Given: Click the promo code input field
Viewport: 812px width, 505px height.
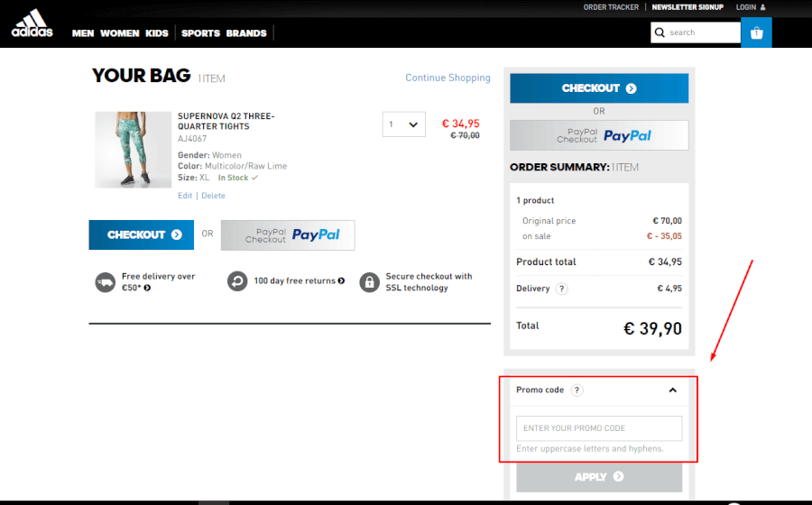Looking at the screenshot, I should (x=599, y=428).
